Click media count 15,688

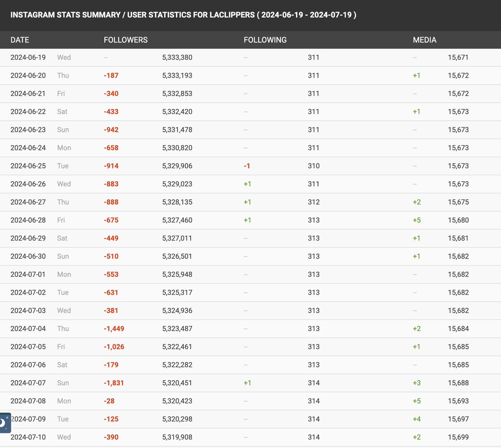click(x=458, y=383)
